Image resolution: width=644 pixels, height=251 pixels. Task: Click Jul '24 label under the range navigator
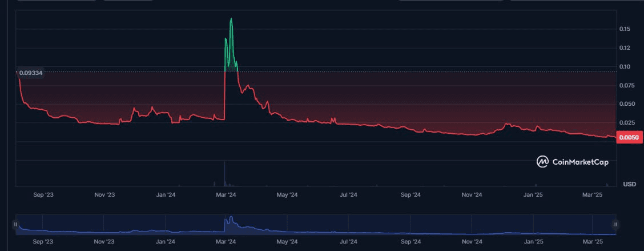coord(348,242)
